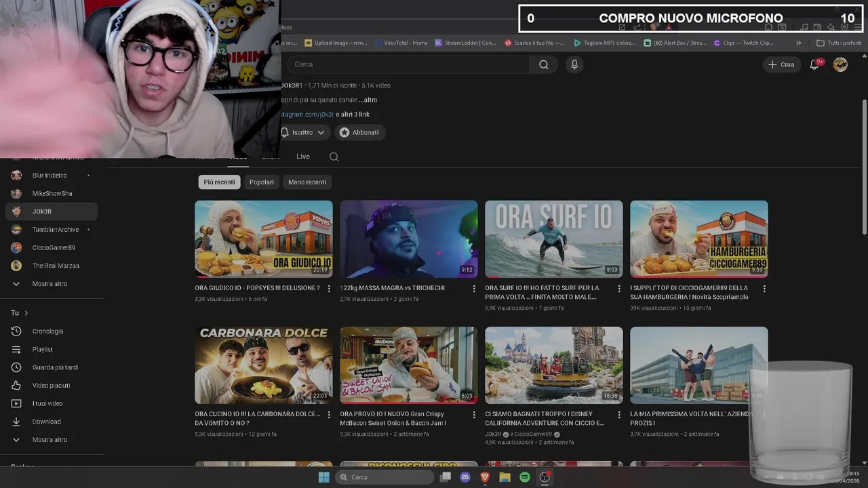Open ORA GIUDICO IO Popeyes video thumbnail
868x488 pixels.
coord(264,239)
